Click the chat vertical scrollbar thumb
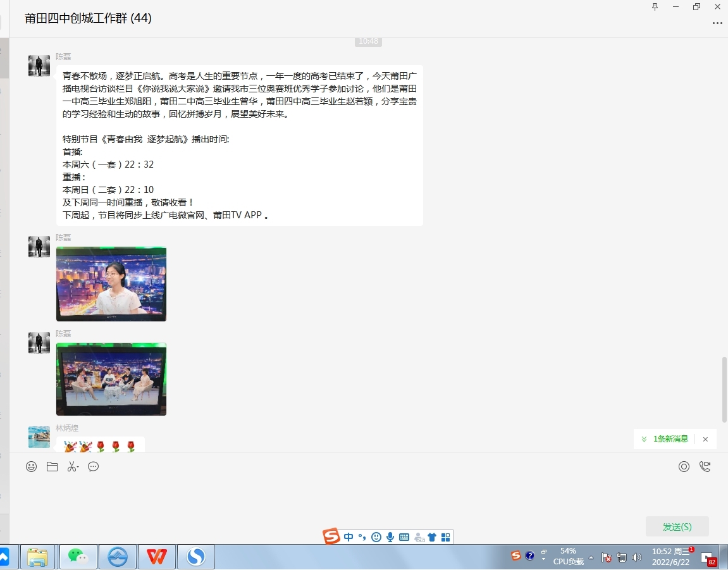 coord(724,389)
